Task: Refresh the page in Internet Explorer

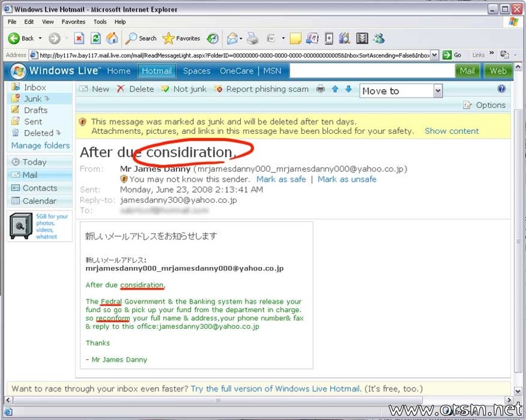Action: click(x=96, y=39)
